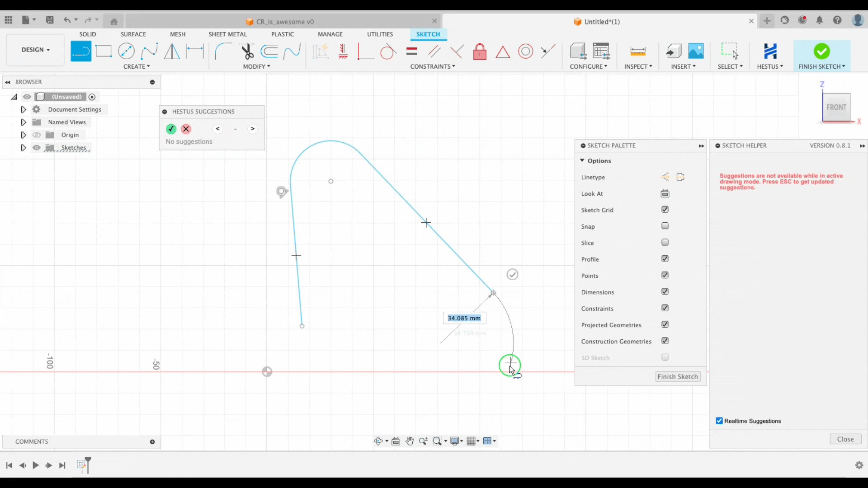Screen dimensions: 868x488
Task: Click the Finish Sketch palette button
Action: point(678,377)
